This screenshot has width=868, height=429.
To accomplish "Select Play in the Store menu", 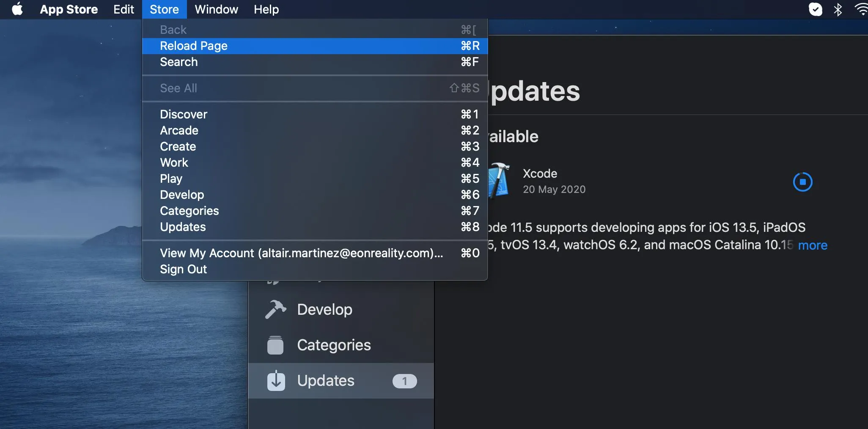I will [x=315, y=179].
